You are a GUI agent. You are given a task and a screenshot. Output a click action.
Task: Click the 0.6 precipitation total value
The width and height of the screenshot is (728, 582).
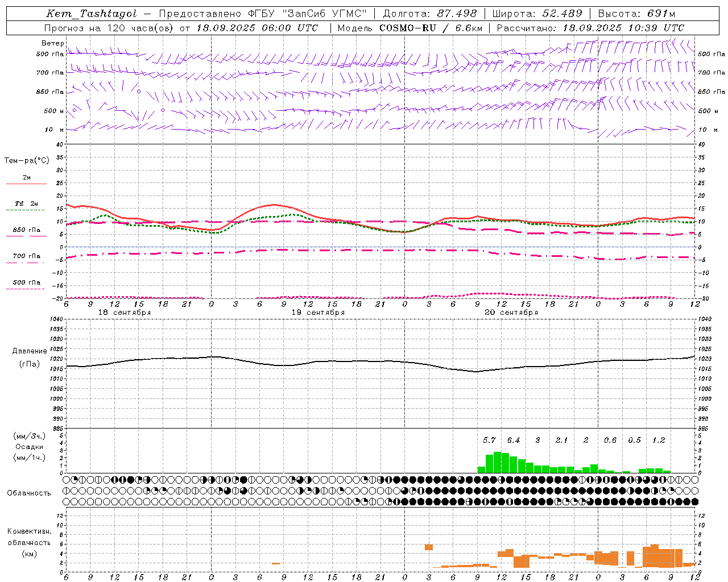[x=610, y=440]
